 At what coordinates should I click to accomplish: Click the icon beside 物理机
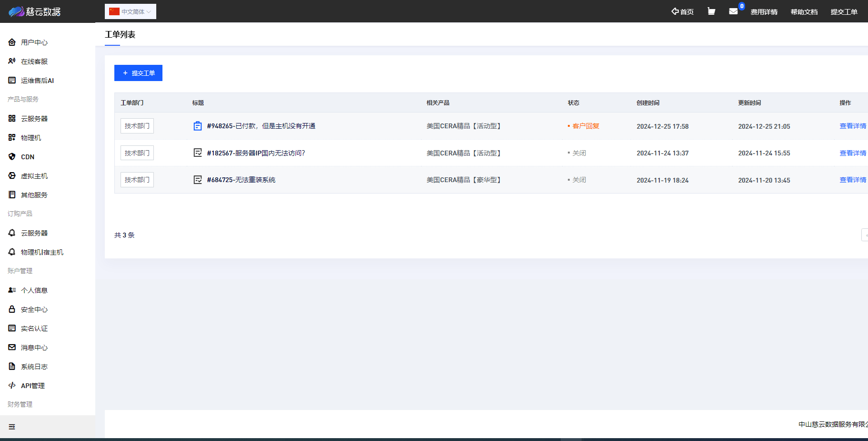click(x=12, y=137)
